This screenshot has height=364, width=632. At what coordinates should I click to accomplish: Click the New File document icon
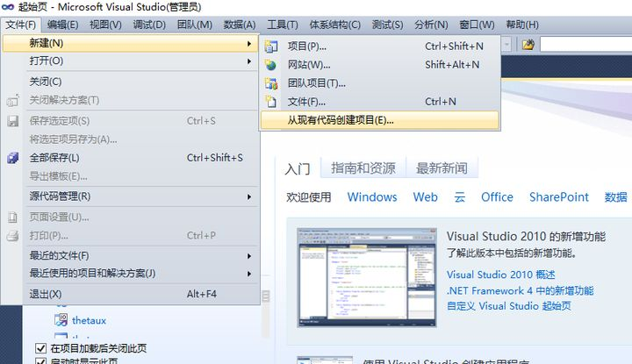[271, 102]
